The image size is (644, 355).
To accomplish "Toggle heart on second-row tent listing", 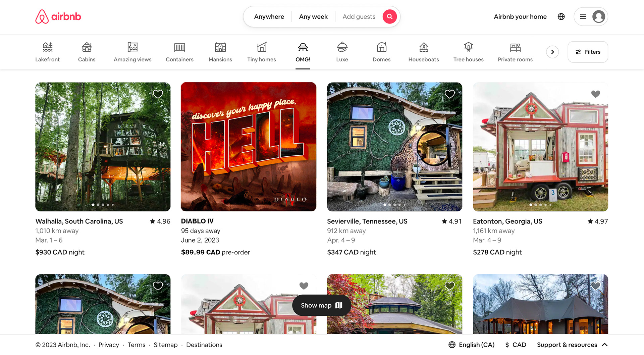I will (596, 286).
